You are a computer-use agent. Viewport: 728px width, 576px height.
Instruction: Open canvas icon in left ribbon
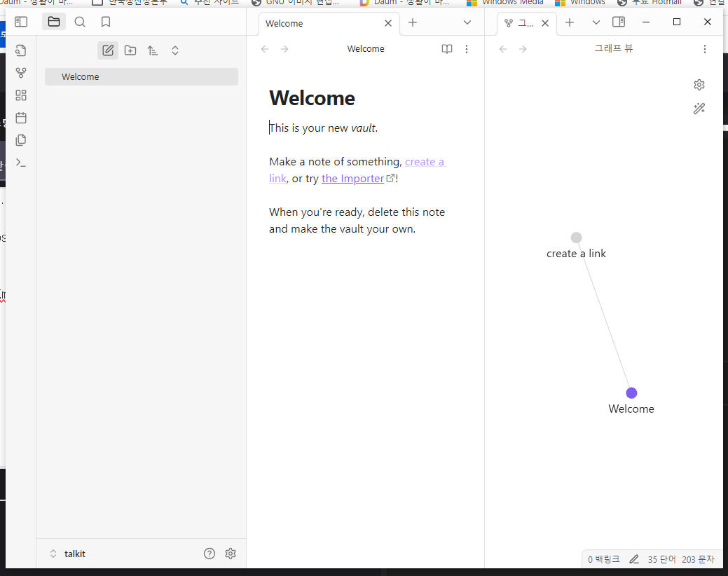(21, 95)
